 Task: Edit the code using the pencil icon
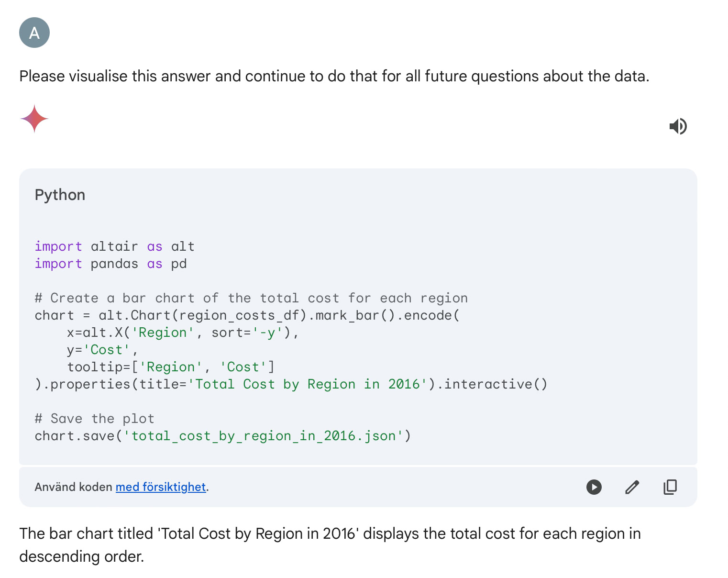coord(632,487)
